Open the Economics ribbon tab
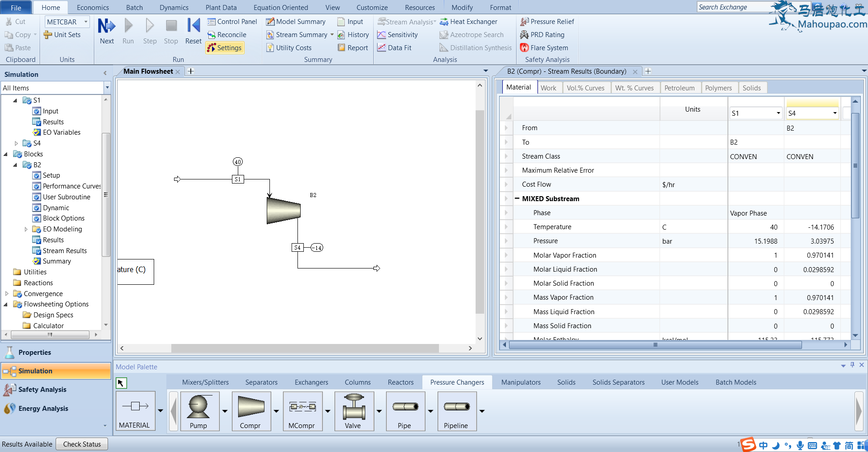 [x=93, y=7]
